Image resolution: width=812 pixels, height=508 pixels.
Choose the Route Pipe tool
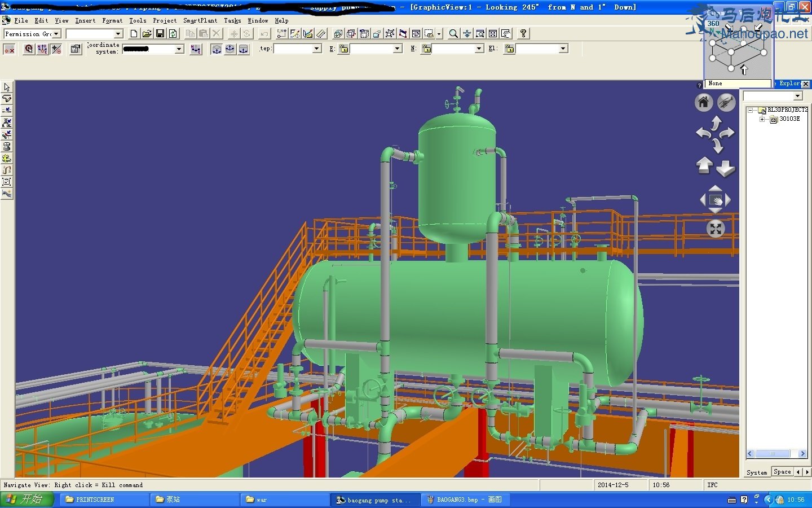click(7, 99)
